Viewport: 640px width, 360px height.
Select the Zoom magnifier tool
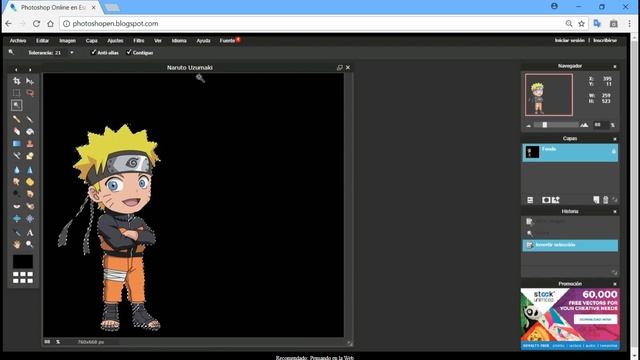[30, 244]
